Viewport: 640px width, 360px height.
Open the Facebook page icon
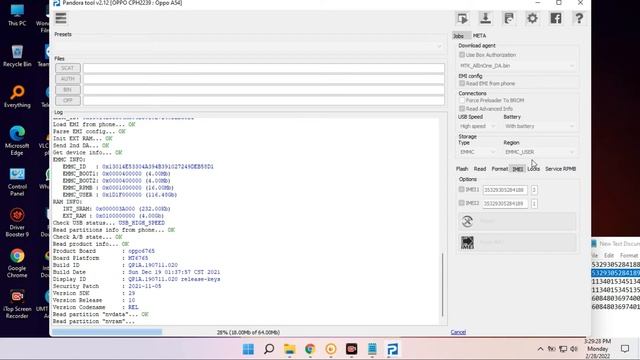pos(556,18)
